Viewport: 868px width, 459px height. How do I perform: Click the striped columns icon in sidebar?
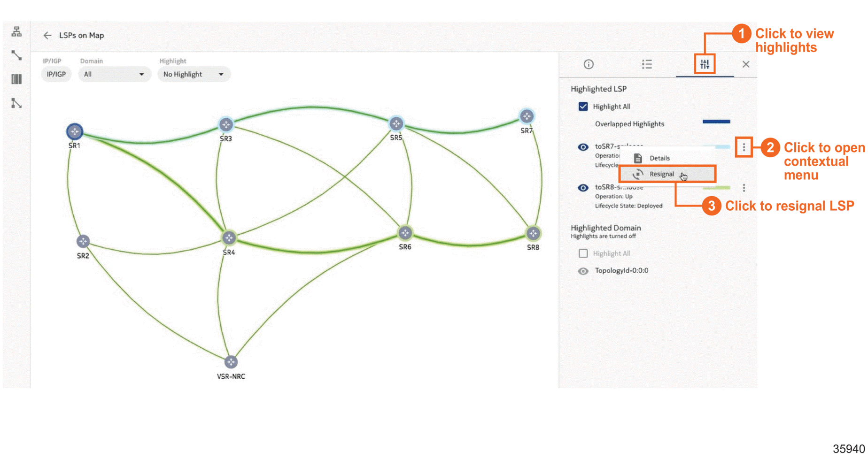[17, 79]
